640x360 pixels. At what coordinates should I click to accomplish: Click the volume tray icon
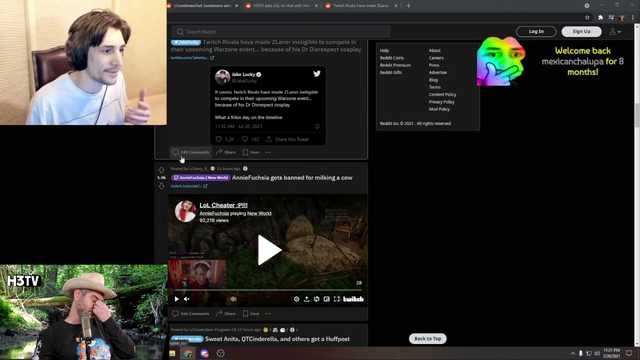tap(597, 353)
